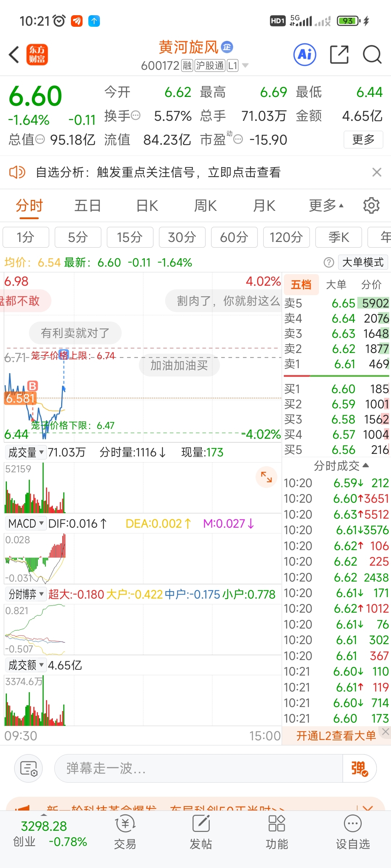Tap the info icon beside 换手
The image size is (391, 868).
pyautogui.click(x=135, y=116)
